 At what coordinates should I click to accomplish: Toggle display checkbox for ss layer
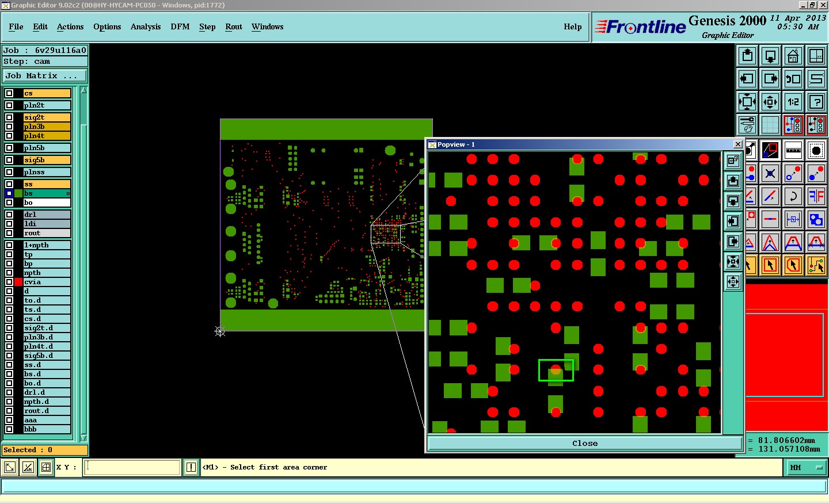tap(9, 184)
